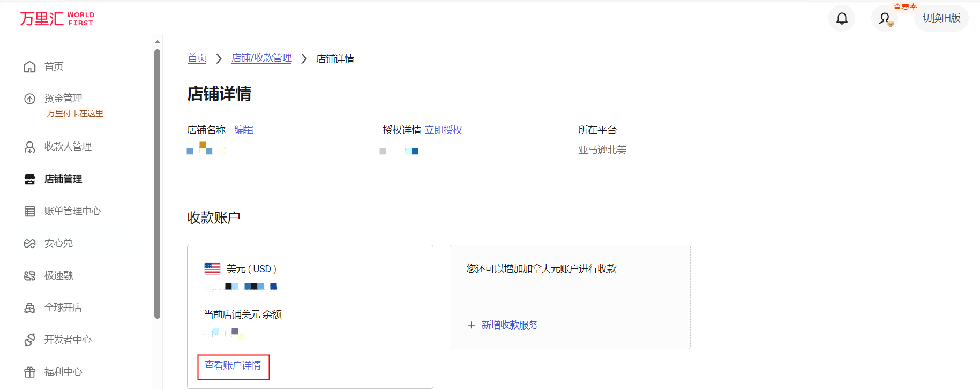This screenshot has width=980, height=389.
Task: Click the 福利中心 gift icon
Action: [30, 372]
